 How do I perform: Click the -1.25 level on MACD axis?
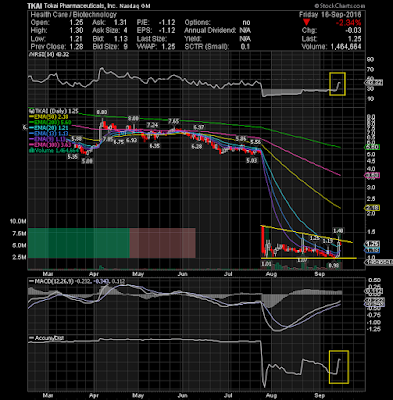click(x=373, y=329)
